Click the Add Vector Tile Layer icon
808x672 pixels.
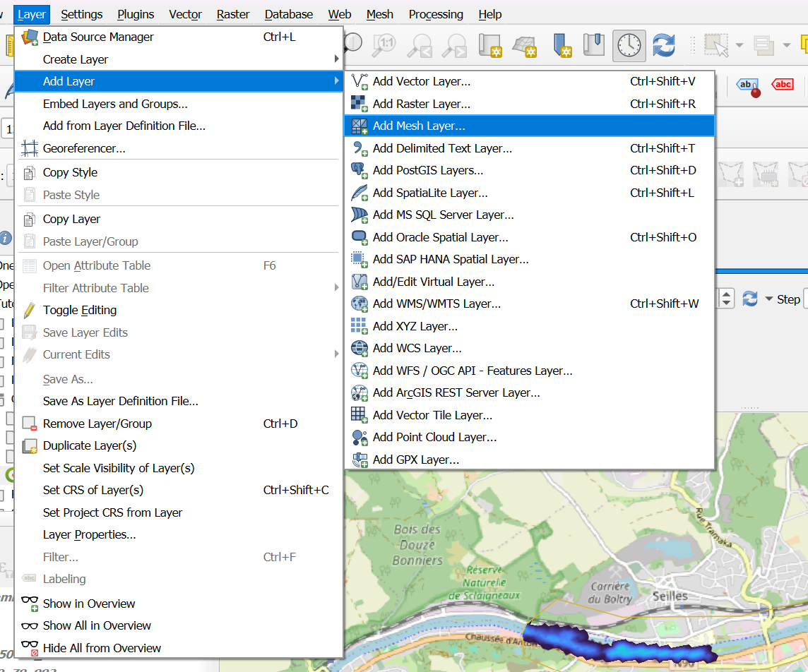tap(360, 415)
